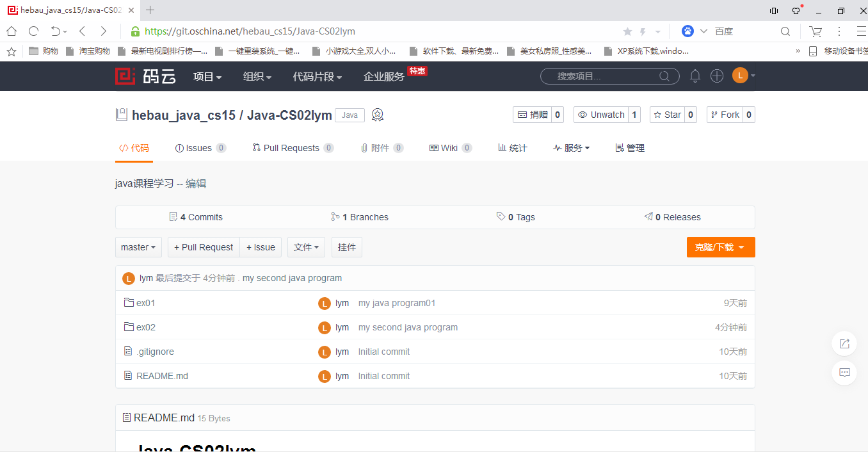868x454 pixels.
Task: Open the user avatar menu in header
Action: click(744, 76)
